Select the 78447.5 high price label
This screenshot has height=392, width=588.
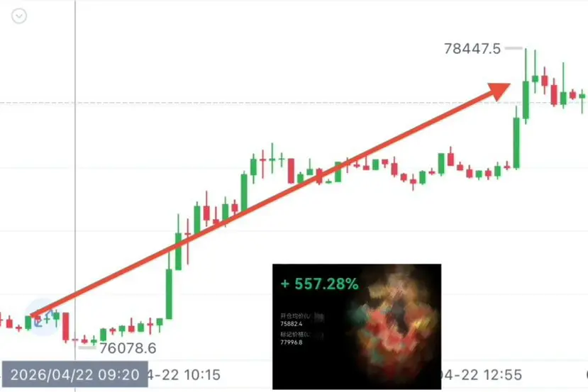pos(472,49)
